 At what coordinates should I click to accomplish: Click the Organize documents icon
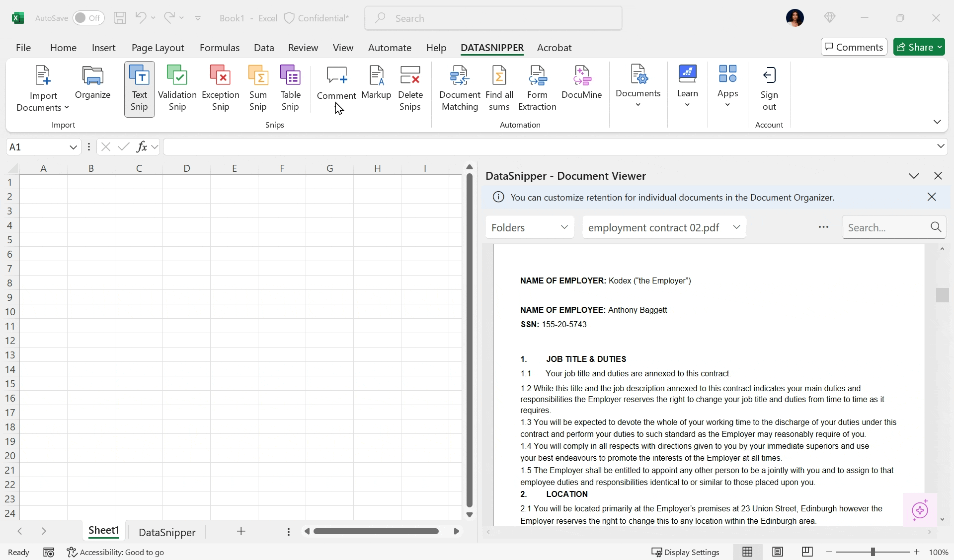[92, 82]
